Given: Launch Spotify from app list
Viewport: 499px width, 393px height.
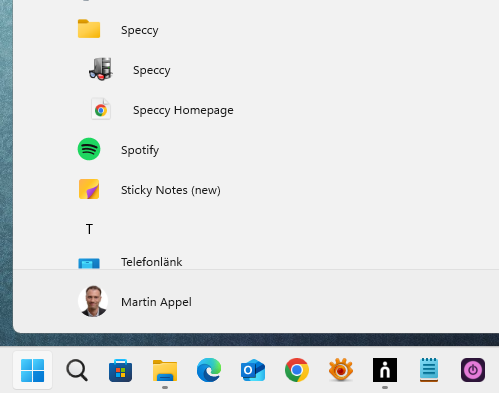Looking at the screenshot, I should (140, 150).
